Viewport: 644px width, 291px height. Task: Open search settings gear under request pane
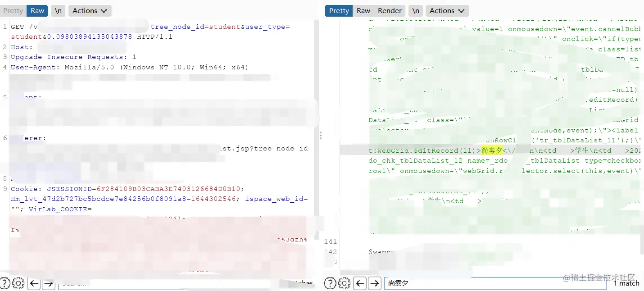pos(18,283)
